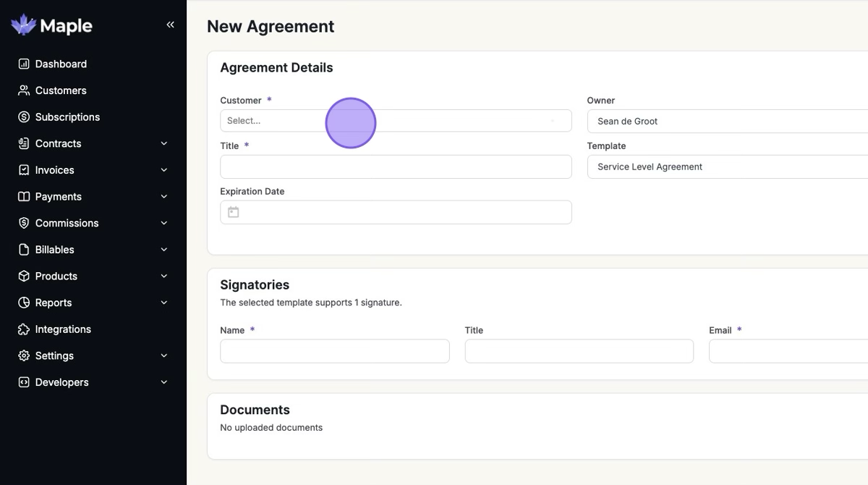Viewport: 868px width, 485px height.
Task: Click the Customers people icon
Action: 24,90
